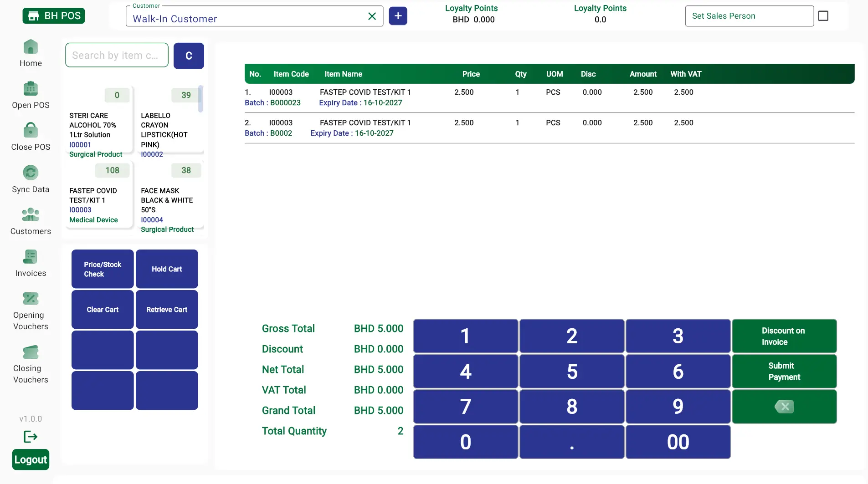Add new customer with plus button
Viewport: 868px width, 484px height.
click(x=398, y=16)
